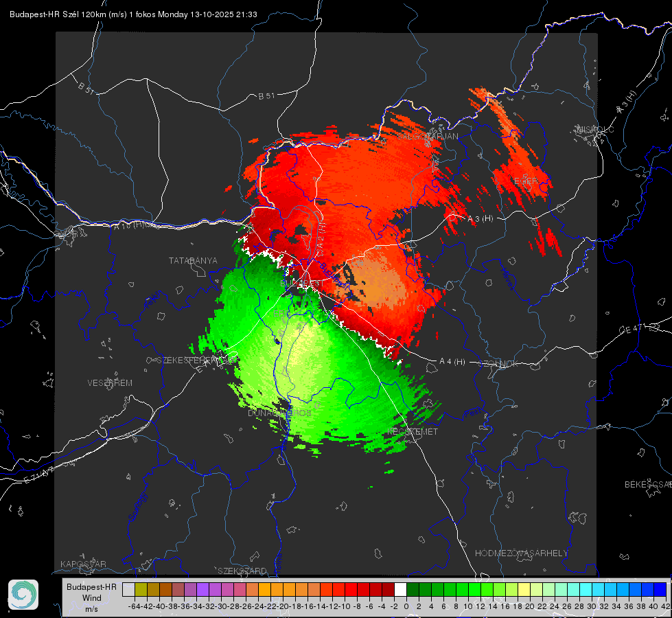Click the light gray first legend swatch
Image resolution: width=672 pixels, height=618 pixels.
coord(128,589)
